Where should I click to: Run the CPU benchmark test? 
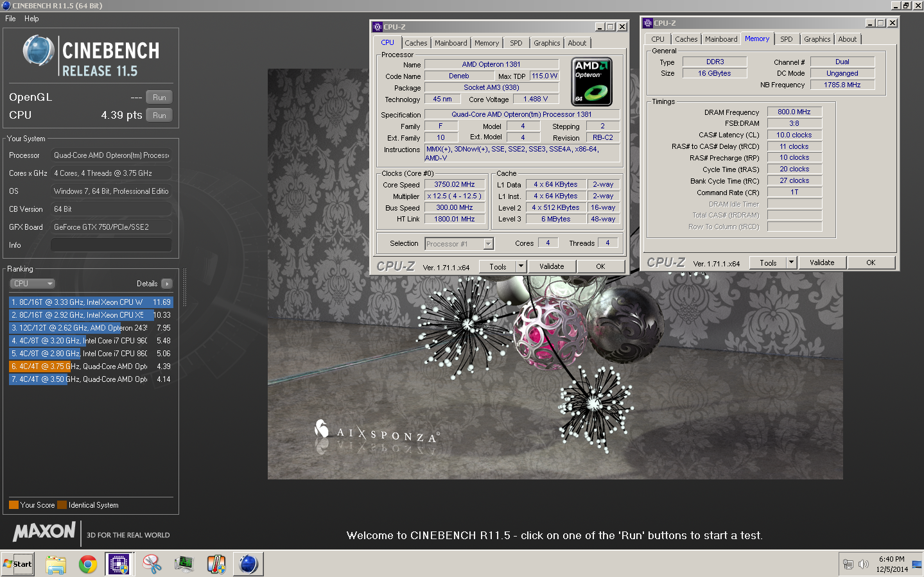159,116
